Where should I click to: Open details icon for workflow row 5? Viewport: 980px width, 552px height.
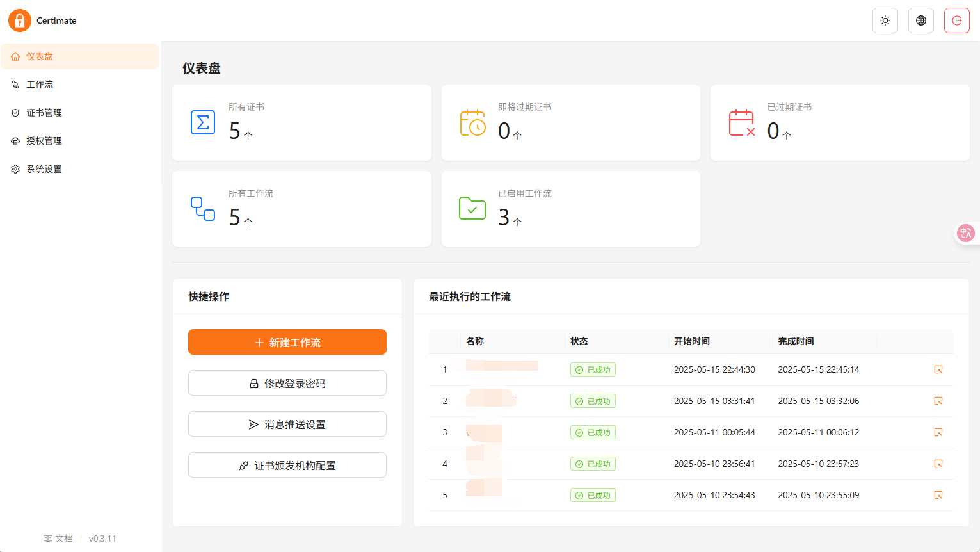pyautogui.click(x=938, y=495)
